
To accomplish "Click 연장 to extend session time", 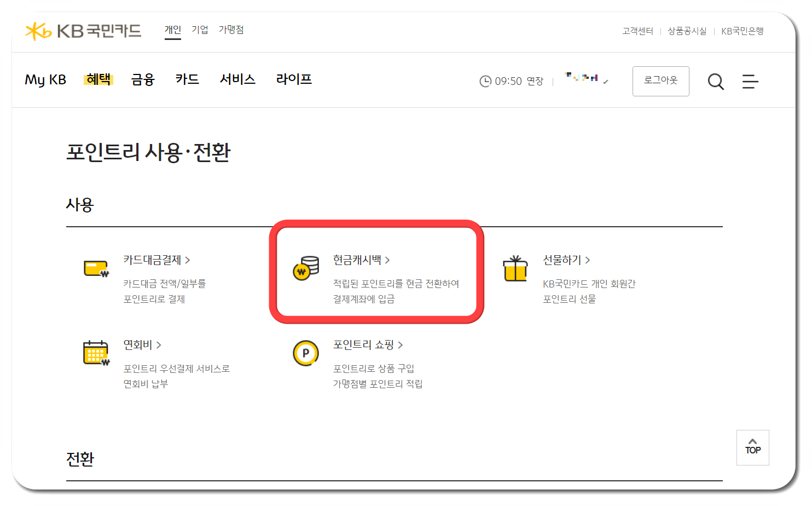I will [534, 81].
